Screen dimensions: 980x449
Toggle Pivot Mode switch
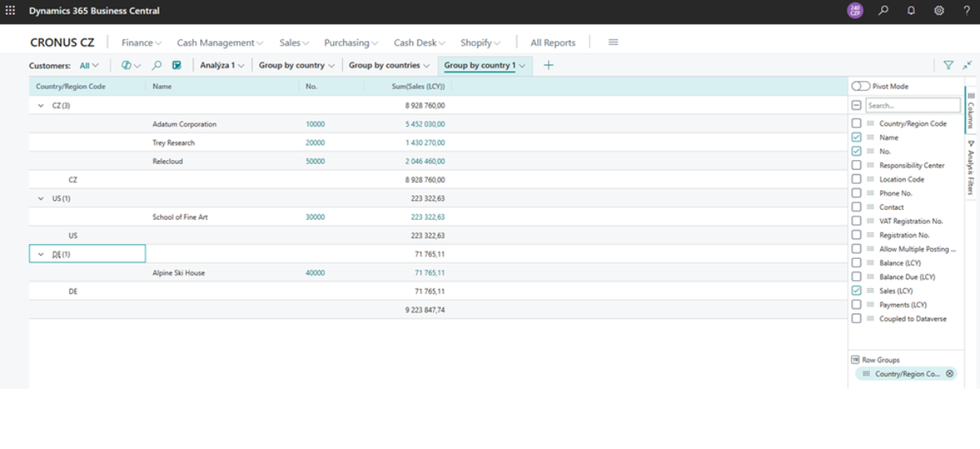coord(861,86)
